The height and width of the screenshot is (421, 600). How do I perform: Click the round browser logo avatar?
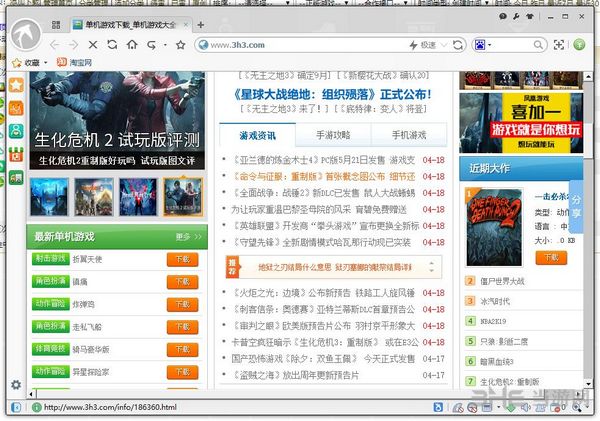(x=26, y=35)
